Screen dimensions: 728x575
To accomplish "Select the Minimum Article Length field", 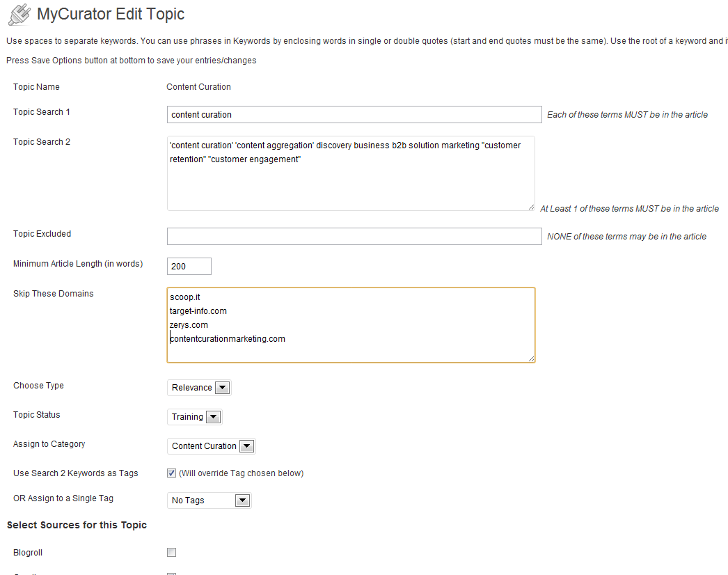I will (189, 266).
